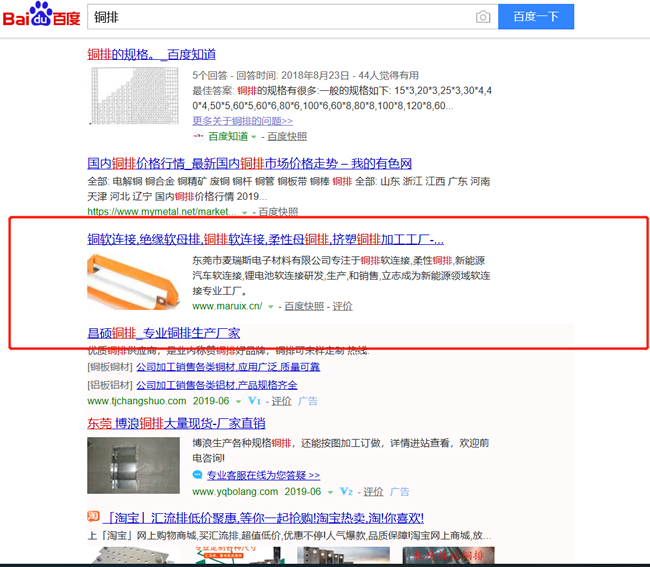Click 广告 label on tjchangshuo.com ad

pyautogui.click(x=308, y=401)
